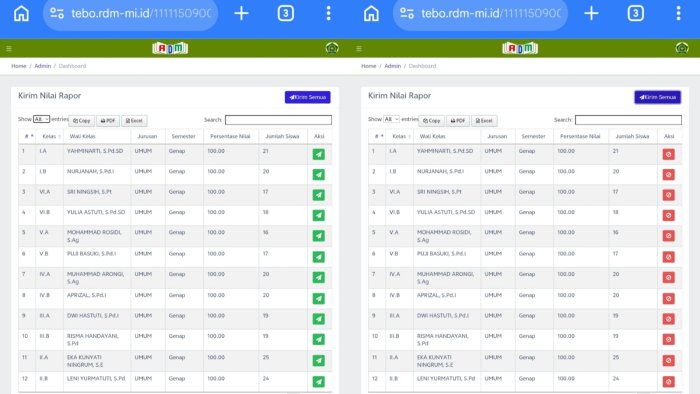Click ministry emblem icon in right header
Screen dimensions: 700x394
pos(682,48)
